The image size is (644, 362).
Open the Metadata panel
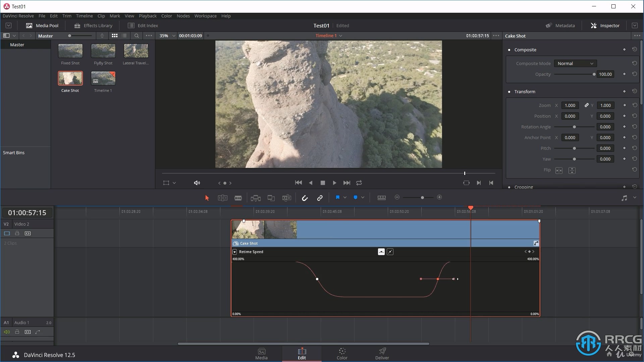[x=560, y=25]
